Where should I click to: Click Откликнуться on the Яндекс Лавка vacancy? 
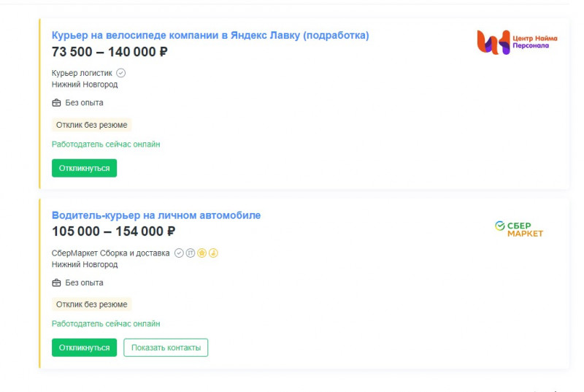84,169
